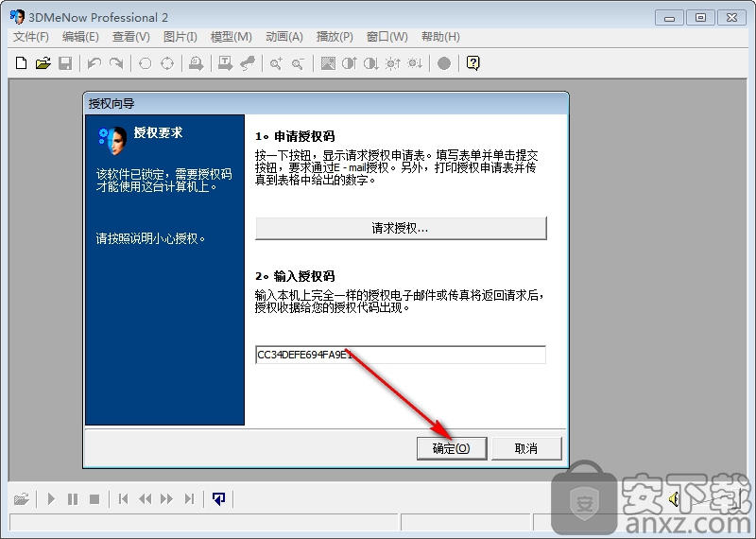Click the authorization code input field
The image size is (756, 539).
click(401, 355)
